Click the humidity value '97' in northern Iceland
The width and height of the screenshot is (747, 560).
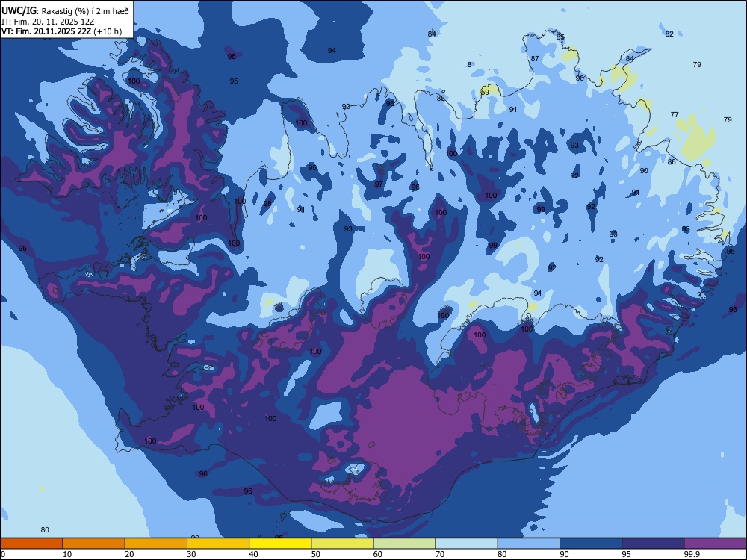[x=379, y=184]
